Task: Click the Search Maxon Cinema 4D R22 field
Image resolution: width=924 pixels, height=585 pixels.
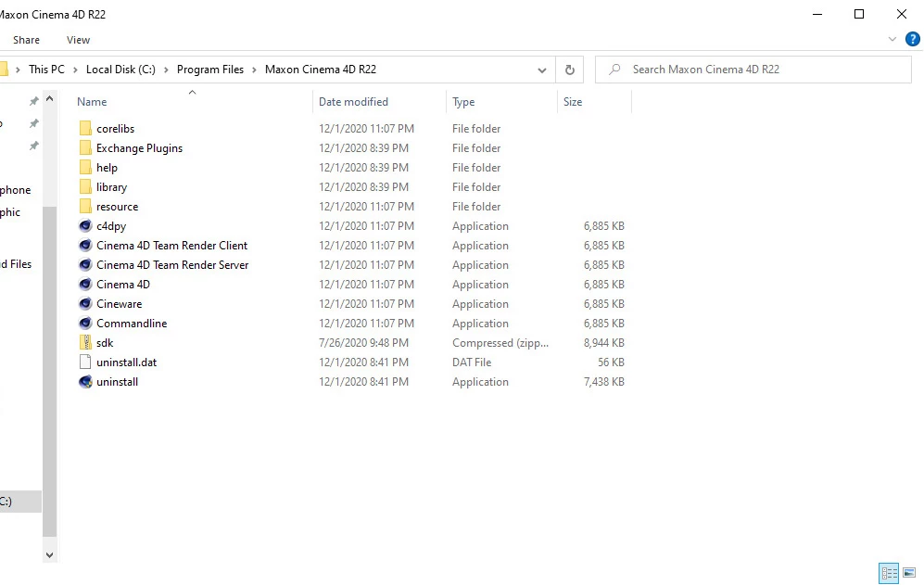Action: tap(753, 70)
